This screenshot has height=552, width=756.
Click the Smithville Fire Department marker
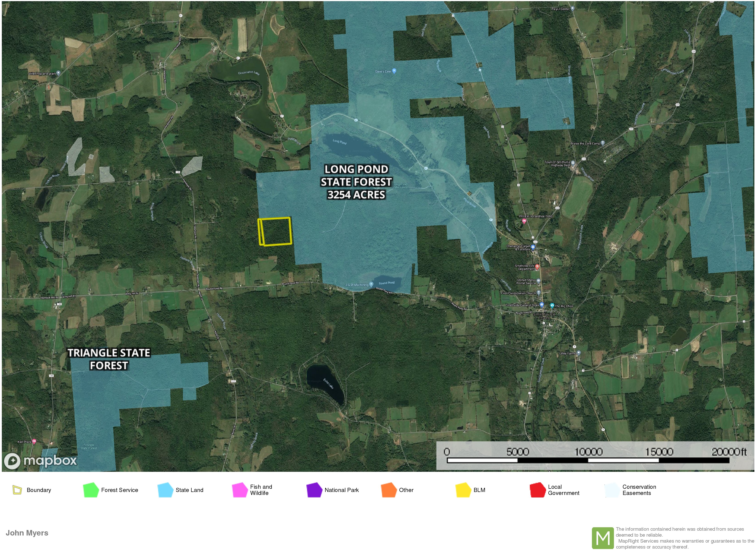[x=537, y=267]
